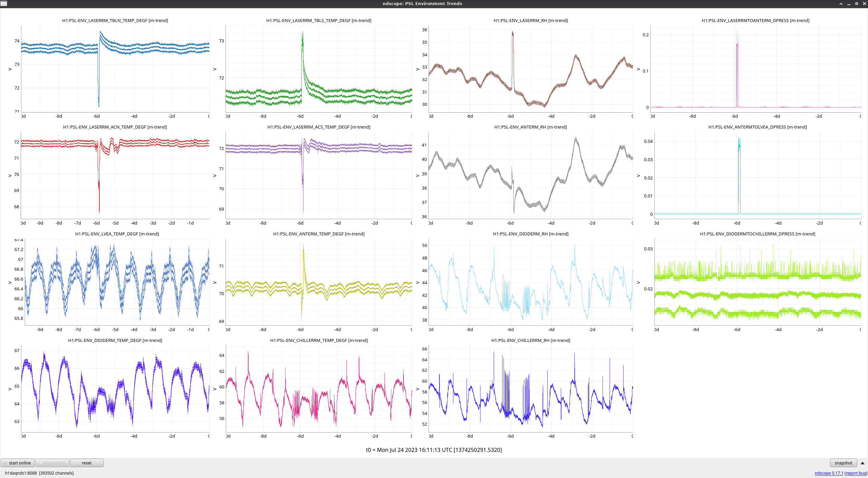Expand the triangle arrow beside snapshot
The image size is (868, 478).
[862, 463]
